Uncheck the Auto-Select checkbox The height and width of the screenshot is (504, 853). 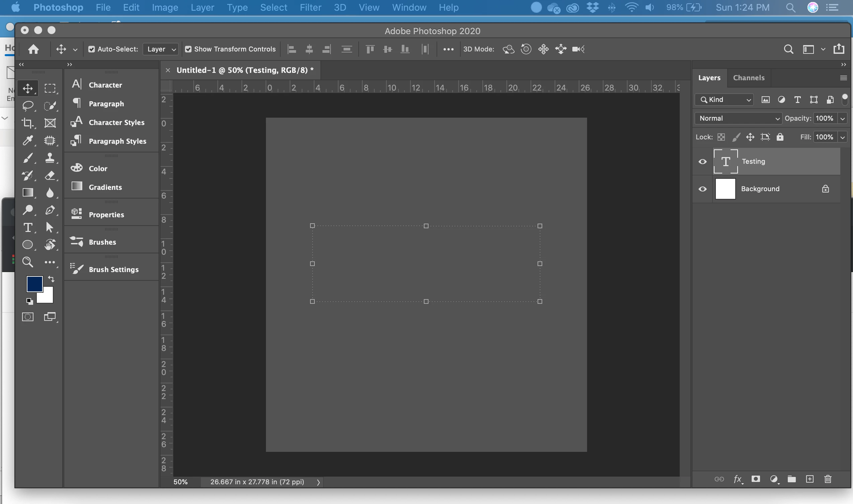point(91,49)
